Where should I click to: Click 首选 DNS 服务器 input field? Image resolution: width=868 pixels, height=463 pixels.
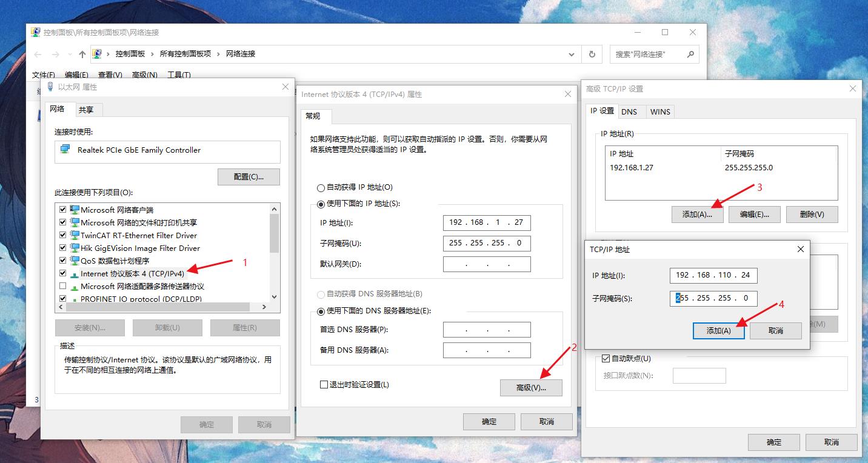click(x=487, y=330)
